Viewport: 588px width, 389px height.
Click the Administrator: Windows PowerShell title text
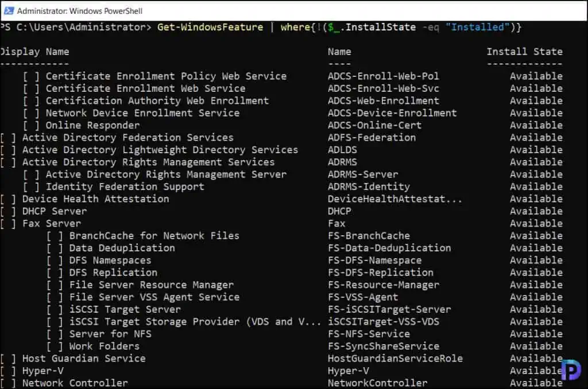coord(79,11)
